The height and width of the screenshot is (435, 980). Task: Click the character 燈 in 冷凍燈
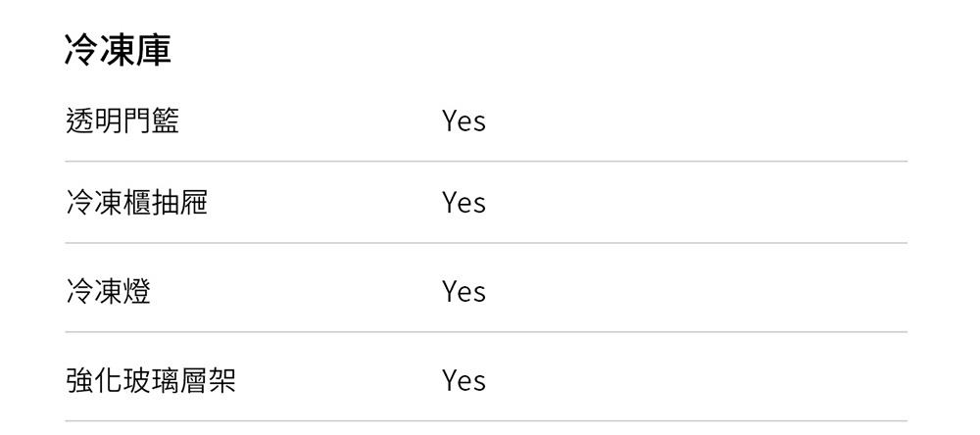coord(137,291)
